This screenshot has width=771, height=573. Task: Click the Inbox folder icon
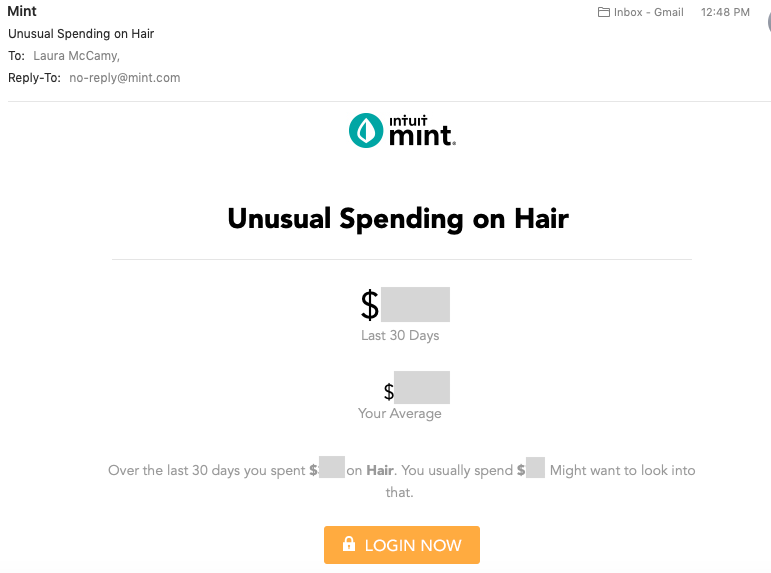pos(603,13)
